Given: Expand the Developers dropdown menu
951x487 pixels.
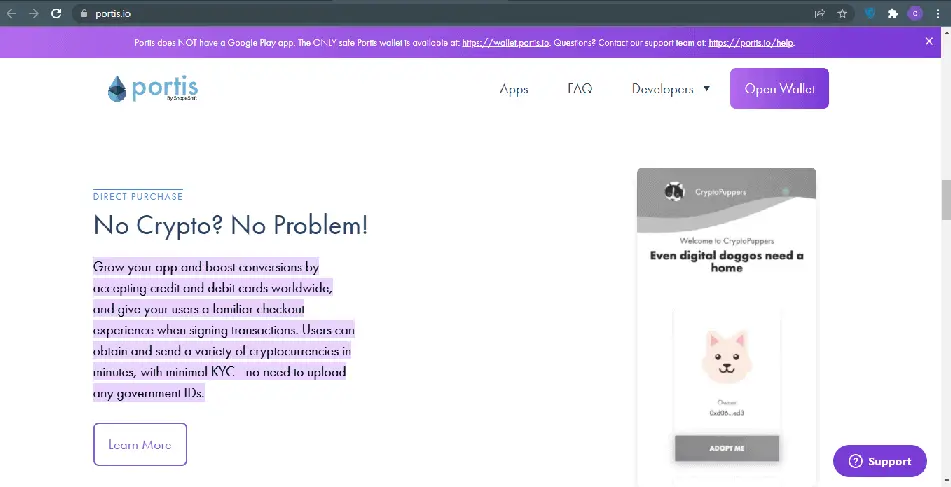Looking at the screenshot, I should (670, 89).
